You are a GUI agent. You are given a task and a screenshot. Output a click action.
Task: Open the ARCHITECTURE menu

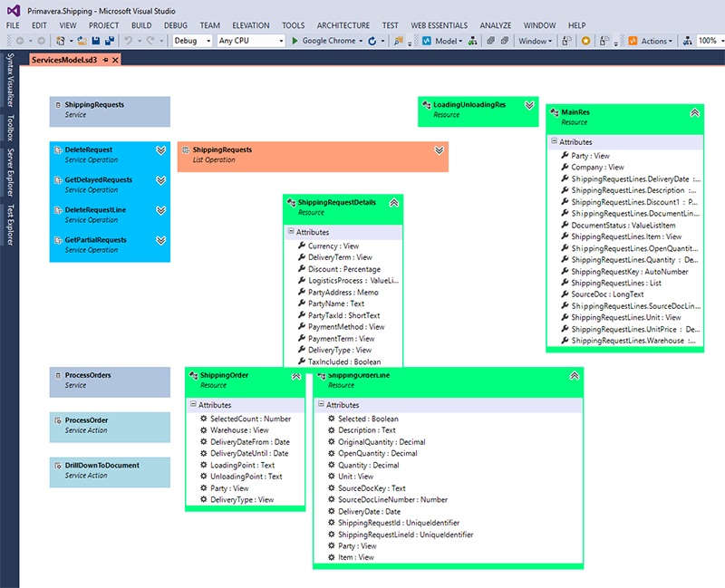[343, 25]
